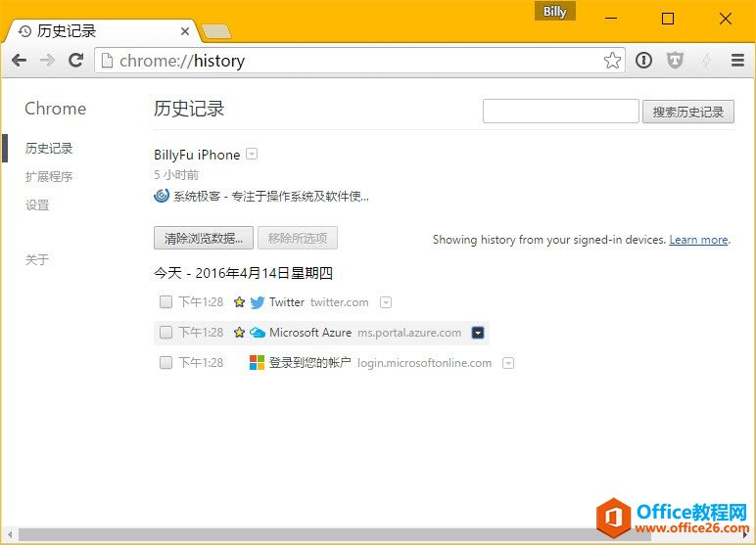
Task: Click the page icon in the address bar
Action: [107, 61]
